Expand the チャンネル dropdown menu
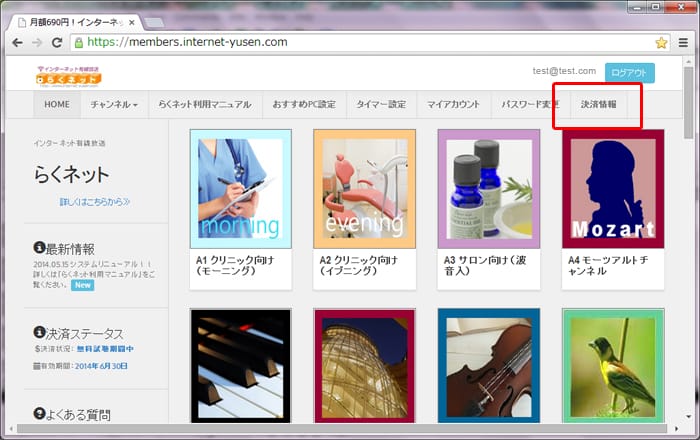 point(113,104)
